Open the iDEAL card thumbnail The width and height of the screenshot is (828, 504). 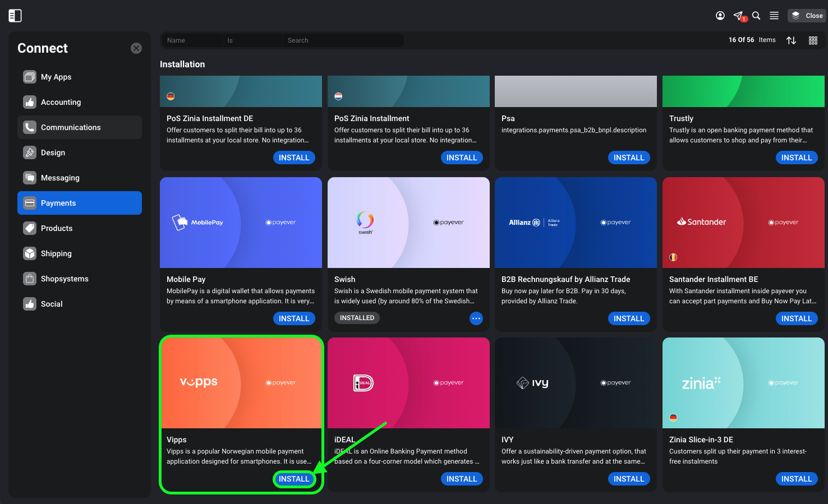coord(408,383)
